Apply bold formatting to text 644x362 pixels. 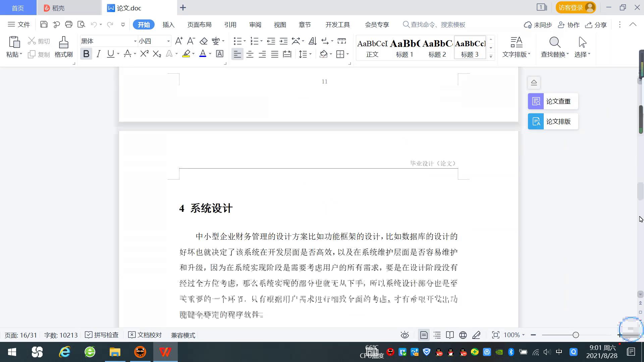(86, 54)
